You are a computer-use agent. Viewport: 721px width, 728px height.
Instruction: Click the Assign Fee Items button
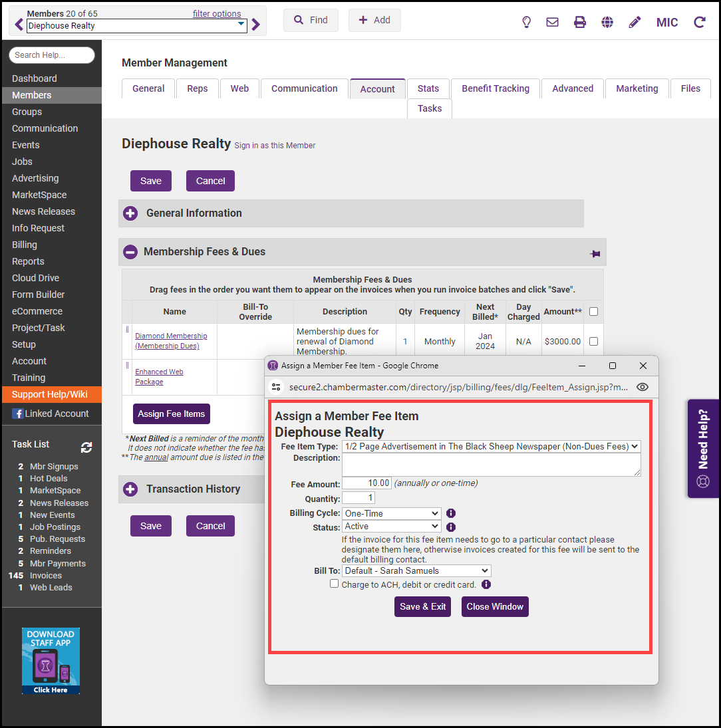click(x=172, y=414)
